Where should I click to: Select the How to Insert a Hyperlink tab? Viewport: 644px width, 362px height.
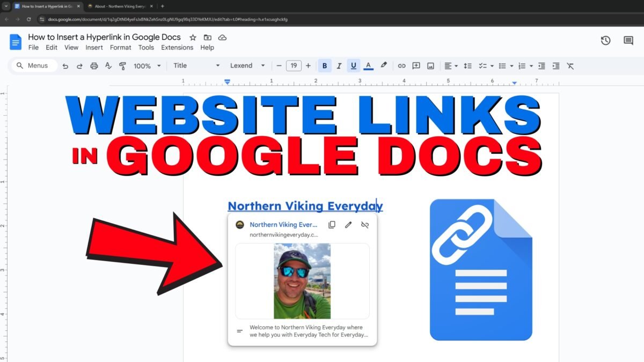coord(47,6)
